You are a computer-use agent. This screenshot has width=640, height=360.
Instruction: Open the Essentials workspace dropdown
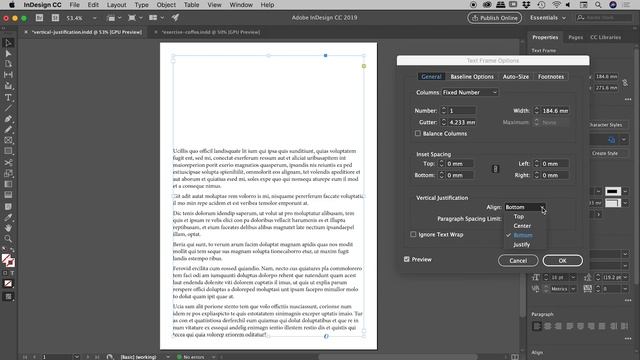coord(548,18)
